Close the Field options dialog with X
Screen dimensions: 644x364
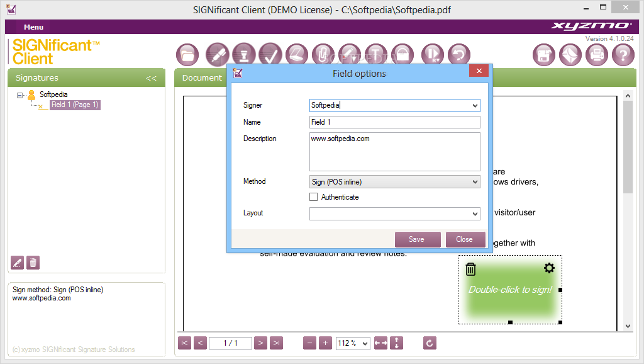(479, 71)
